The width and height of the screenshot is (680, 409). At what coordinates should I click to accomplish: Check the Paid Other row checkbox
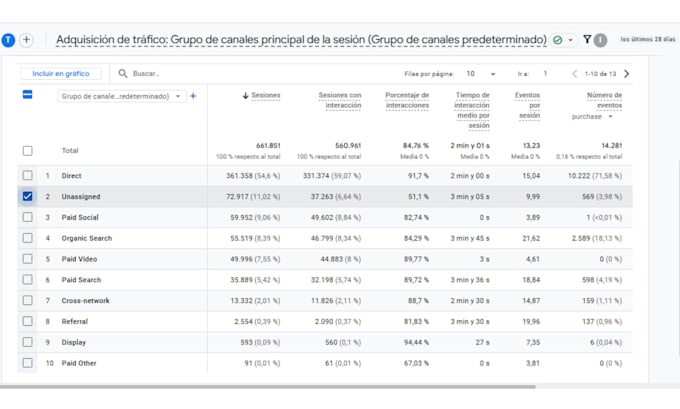click(x=27, y=363)
